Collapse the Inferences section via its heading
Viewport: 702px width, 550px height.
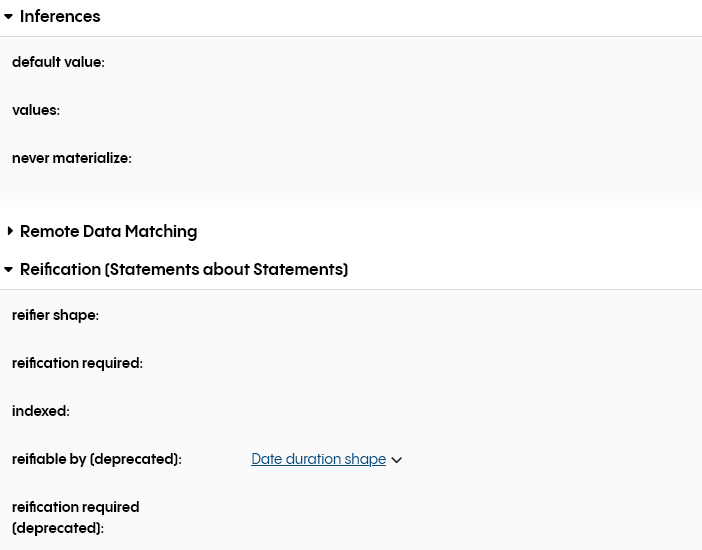(x=60, y=16)
